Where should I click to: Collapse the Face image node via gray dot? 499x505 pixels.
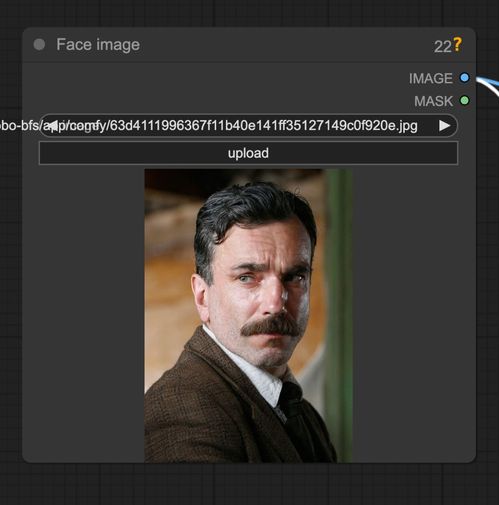(x=39, y=44)
